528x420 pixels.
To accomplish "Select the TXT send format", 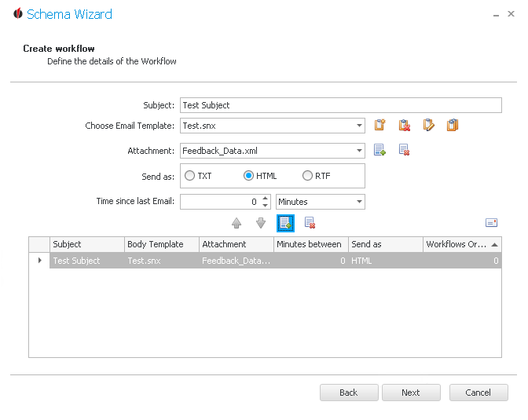I will [198, 176].
